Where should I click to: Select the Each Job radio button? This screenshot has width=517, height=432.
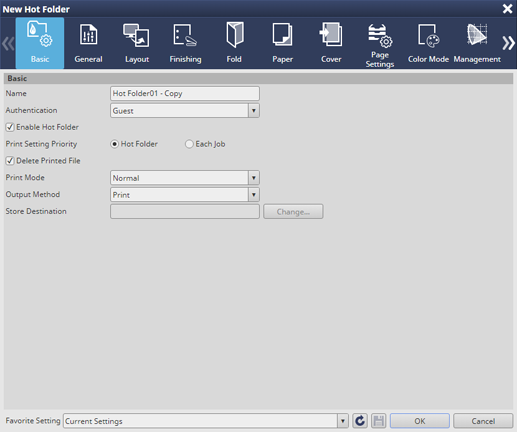pos(189,144)
